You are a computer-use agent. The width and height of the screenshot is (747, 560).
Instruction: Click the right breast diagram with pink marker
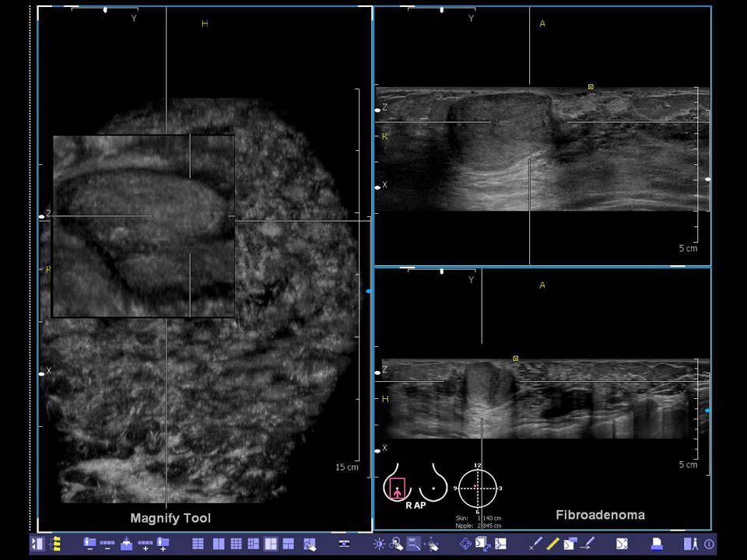click(x=397, y=488)
